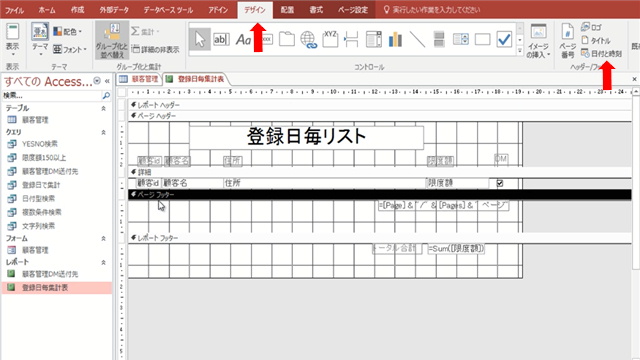
Task: Choose the Hyperlink globe control
Action: pos(309,40)
